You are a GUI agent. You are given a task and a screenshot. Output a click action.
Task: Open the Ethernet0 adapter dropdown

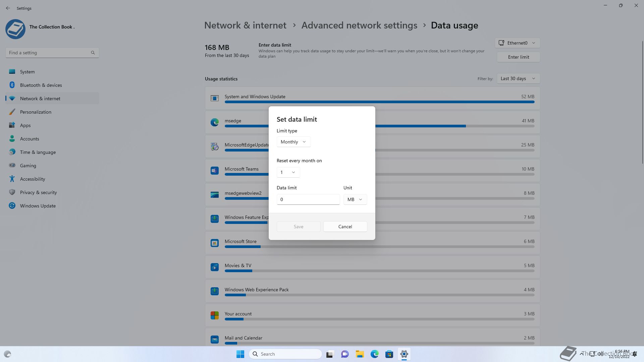[x=517, y=43]
